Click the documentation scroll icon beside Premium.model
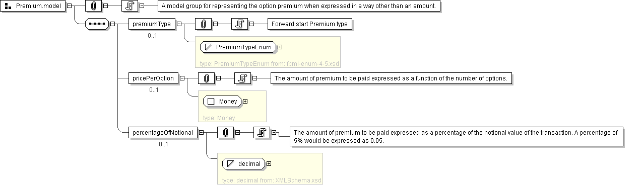The image size is (644, 185). pos(129,6)
